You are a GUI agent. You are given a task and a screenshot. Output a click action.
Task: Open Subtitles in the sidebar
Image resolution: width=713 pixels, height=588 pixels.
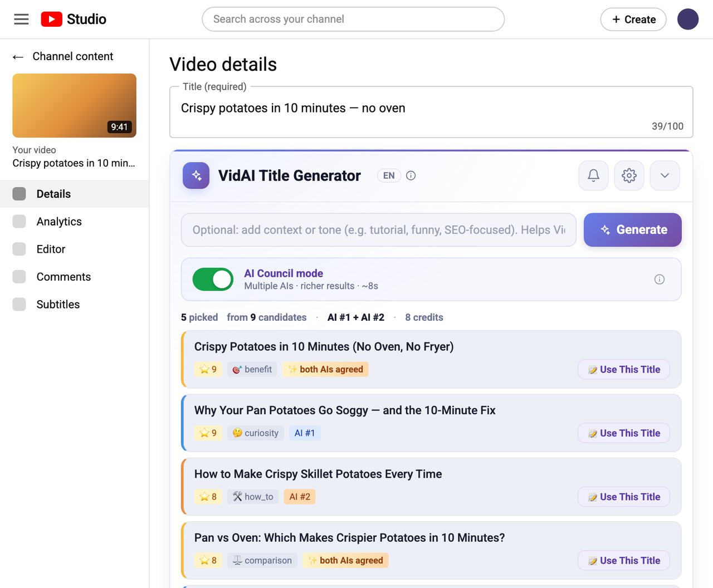[75, 305]
